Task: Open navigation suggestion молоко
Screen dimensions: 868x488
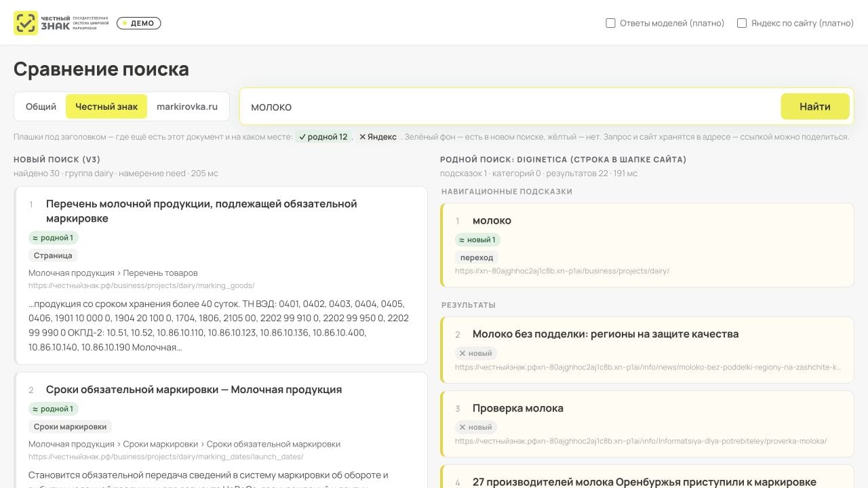Action: click(492, 221)
